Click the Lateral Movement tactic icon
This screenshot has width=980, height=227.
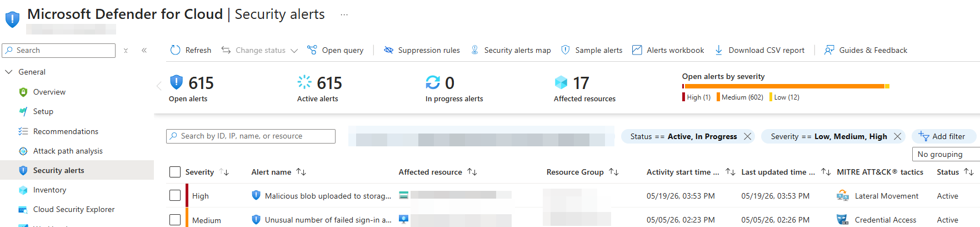(843, 196)
